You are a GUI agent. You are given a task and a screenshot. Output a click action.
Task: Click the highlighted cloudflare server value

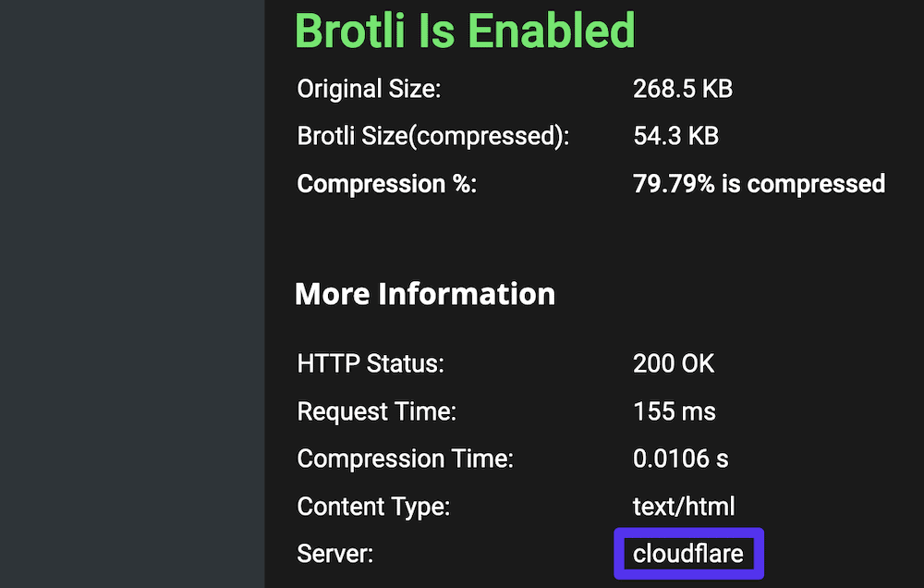coord(688,555)
